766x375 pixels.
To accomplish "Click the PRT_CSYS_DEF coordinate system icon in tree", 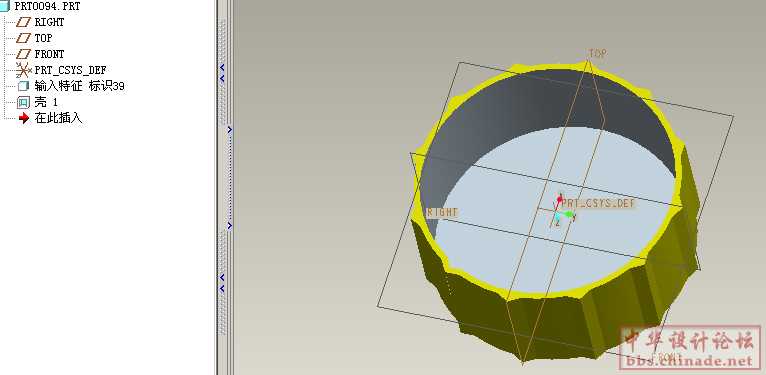I will 23,70.
